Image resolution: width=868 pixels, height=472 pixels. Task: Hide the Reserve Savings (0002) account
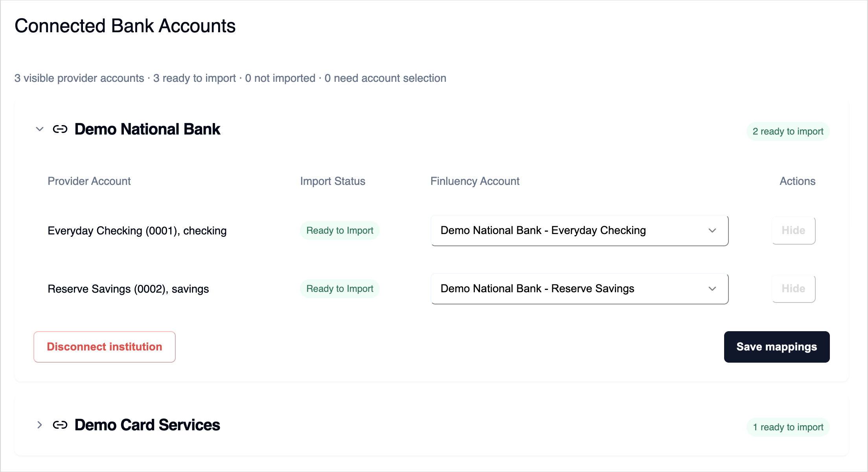click(793, 289)
